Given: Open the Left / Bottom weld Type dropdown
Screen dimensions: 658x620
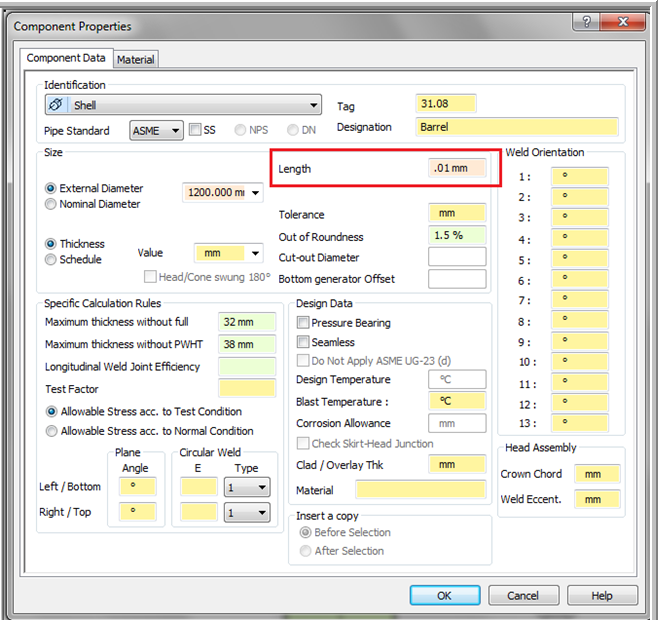Looking at the screenshot, I should 262,487.
